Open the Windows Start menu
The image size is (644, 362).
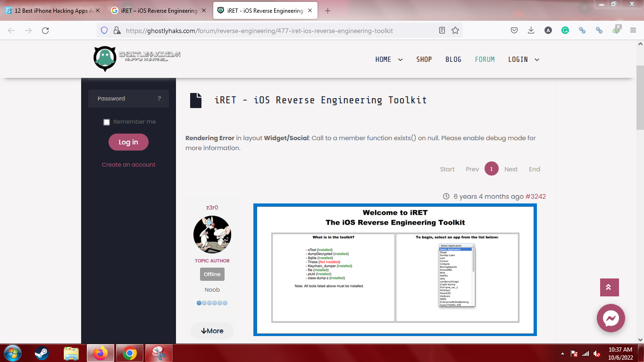point(13,353)
